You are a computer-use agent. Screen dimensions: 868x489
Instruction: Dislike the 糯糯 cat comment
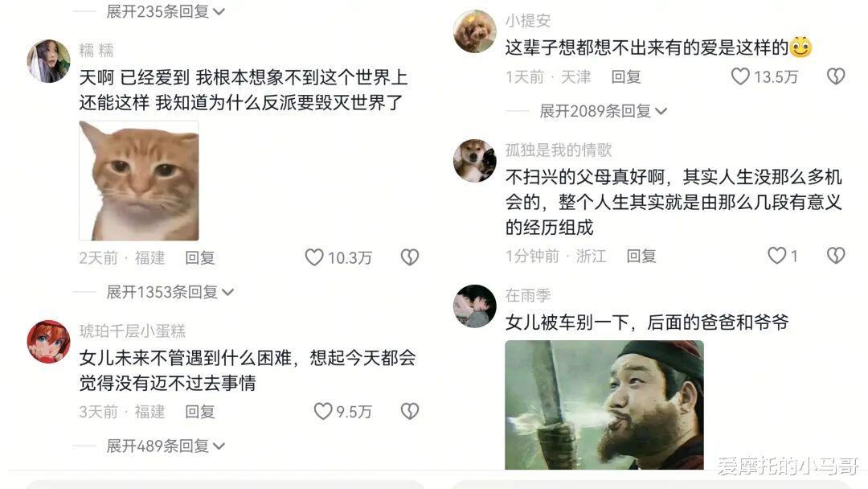point(410,257)
